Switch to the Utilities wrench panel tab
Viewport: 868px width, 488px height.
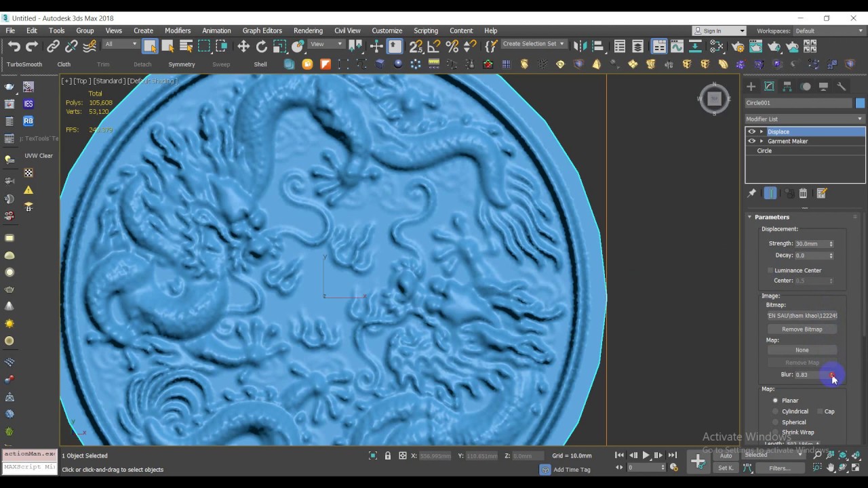(x=842, y=87)
